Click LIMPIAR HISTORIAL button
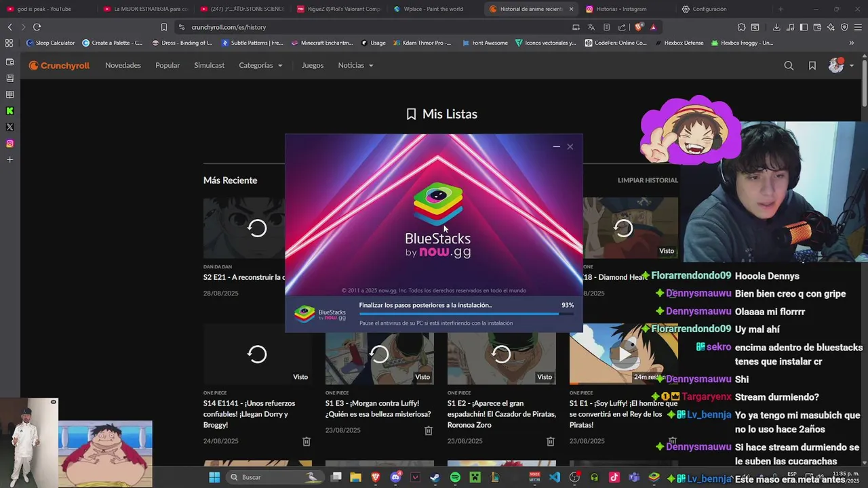 648,180
